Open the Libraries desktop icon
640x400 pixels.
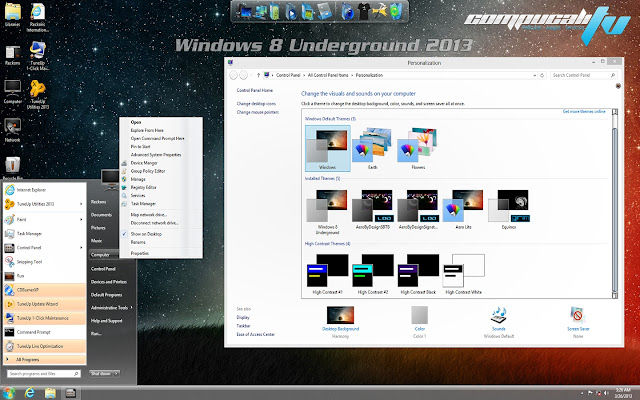coord(13,15)
